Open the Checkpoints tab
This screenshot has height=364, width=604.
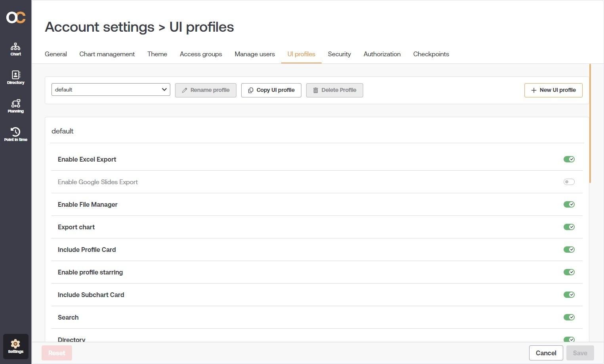431,54
